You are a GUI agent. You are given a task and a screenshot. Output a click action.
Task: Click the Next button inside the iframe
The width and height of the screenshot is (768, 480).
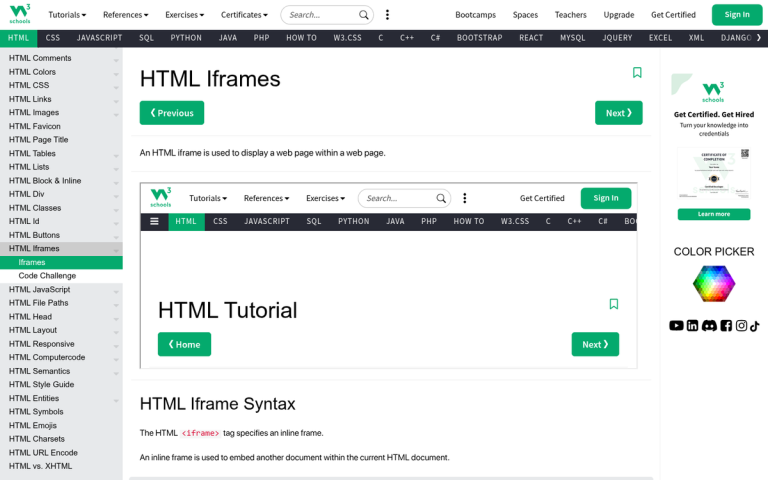click(x=595, y=344)
